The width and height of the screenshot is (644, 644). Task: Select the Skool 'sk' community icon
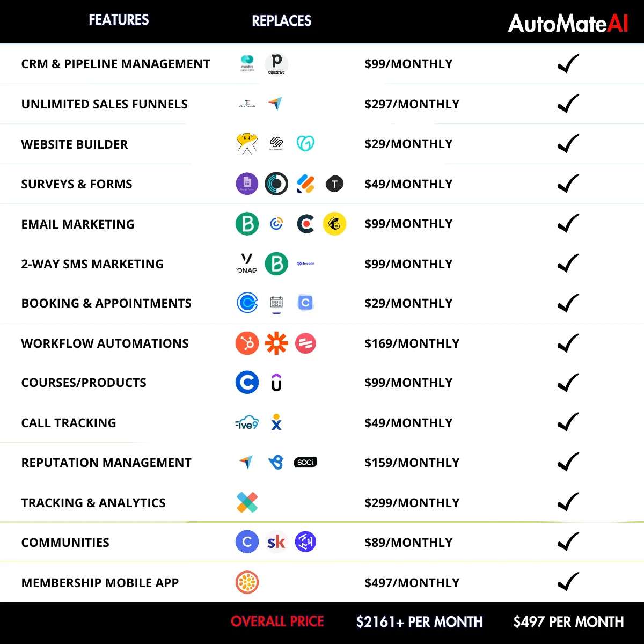tap(276, 542)
